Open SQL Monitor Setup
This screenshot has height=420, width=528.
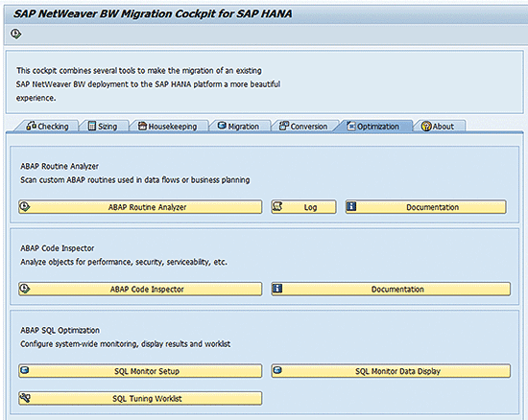coord(140,371)
